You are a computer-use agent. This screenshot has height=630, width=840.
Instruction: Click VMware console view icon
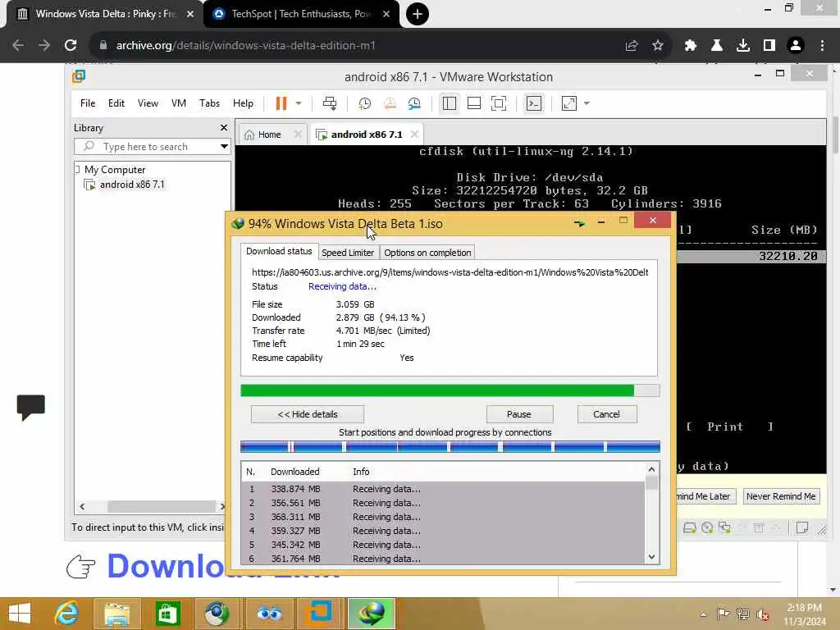534,103
